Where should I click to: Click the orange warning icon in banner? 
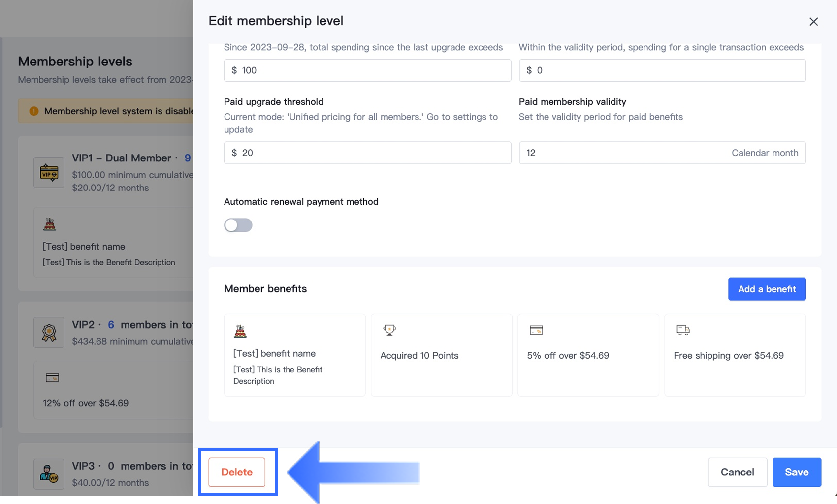point(34,111)
